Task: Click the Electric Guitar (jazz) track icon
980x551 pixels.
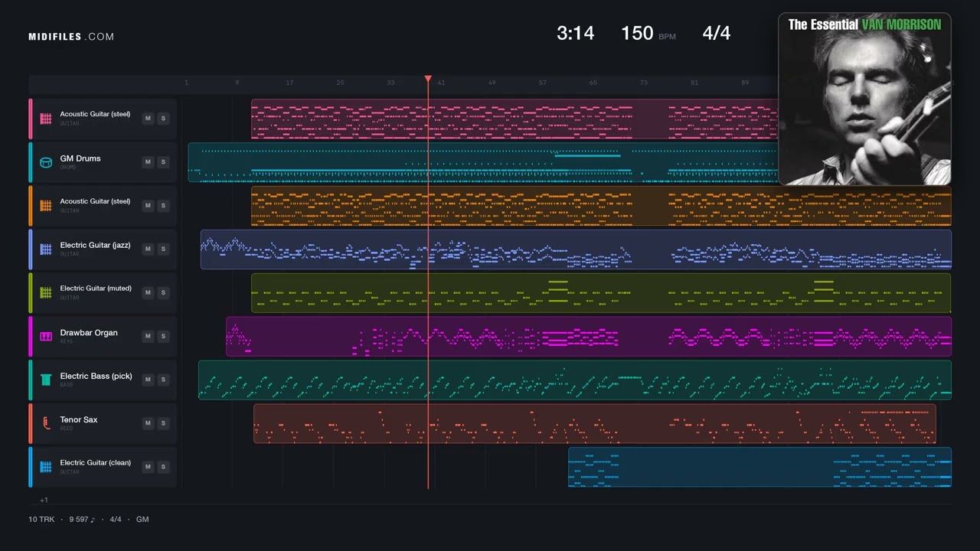Action: 46,249
